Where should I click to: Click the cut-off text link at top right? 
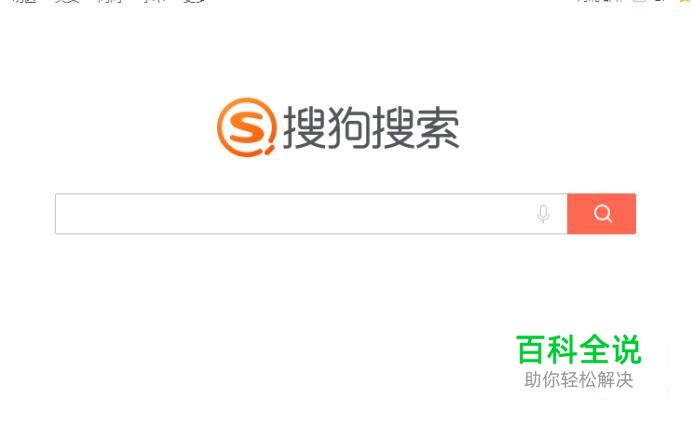(599, 1)
